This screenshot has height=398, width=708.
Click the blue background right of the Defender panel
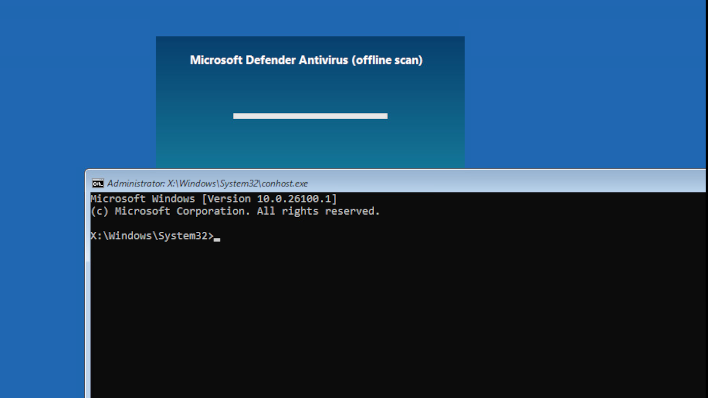click(x=582, y=90)
